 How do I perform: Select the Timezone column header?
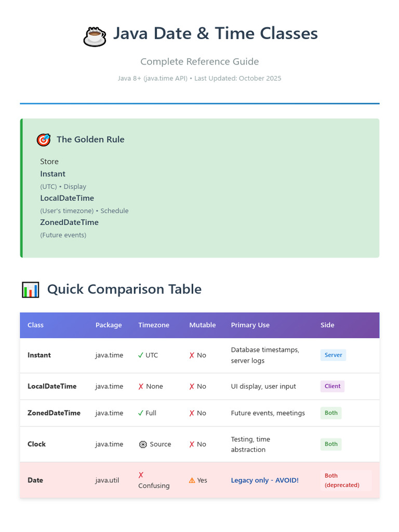154,325
